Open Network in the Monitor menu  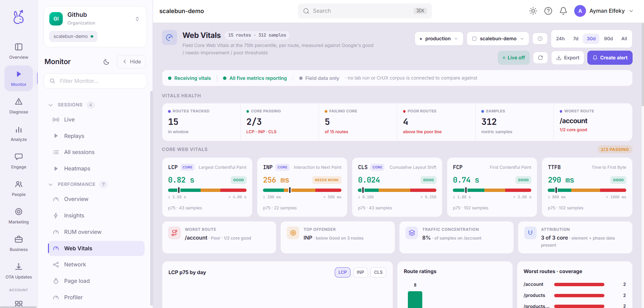coord(96,265)
